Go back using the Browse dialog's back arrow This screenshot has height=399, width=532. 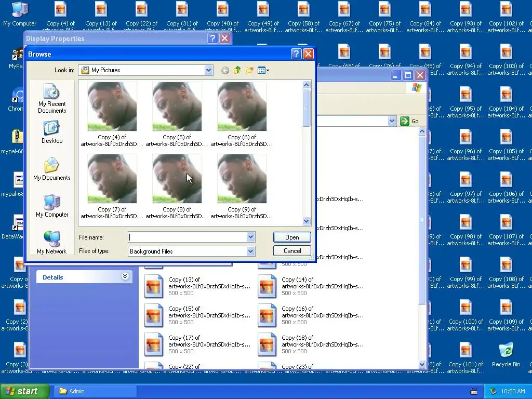(225, 70)
